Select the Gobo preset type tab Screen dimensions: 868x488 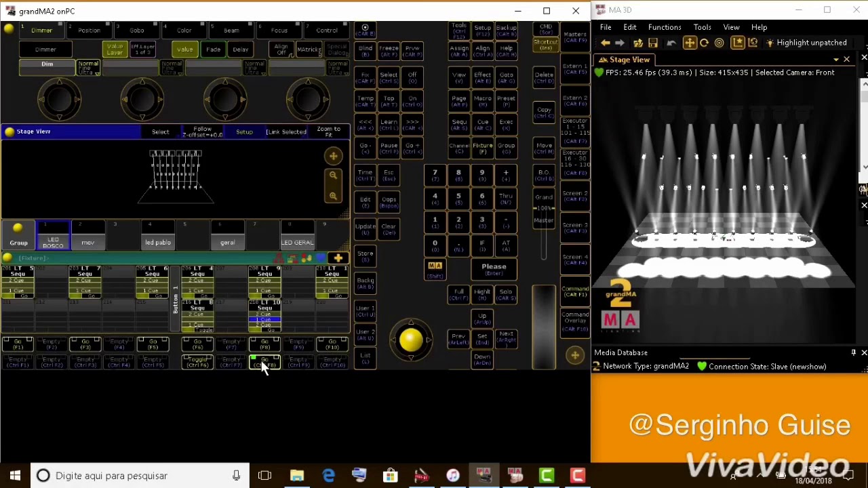tap(136, 30)
